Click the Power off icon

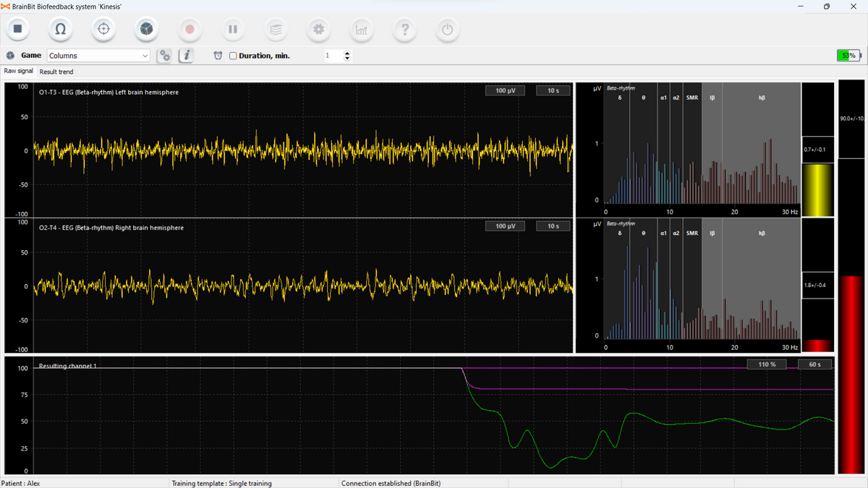click(447, 29)
